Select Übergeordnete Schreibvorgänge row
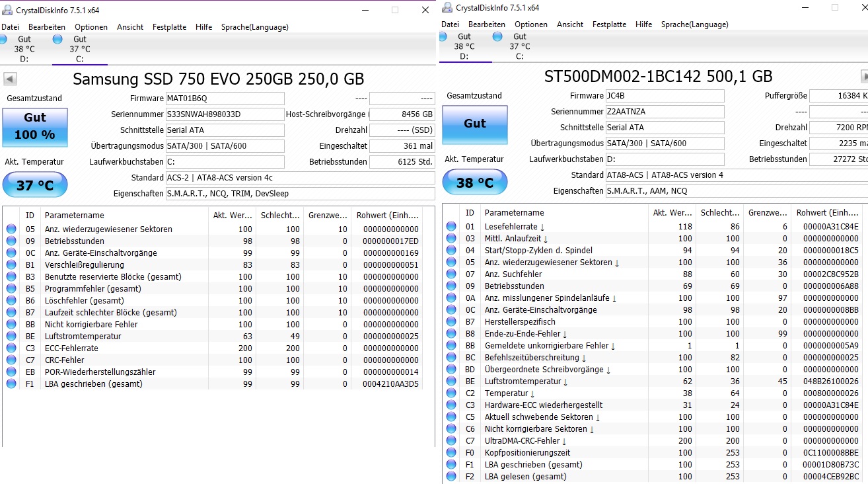This screenshot has height=484, width=868. 653,370
